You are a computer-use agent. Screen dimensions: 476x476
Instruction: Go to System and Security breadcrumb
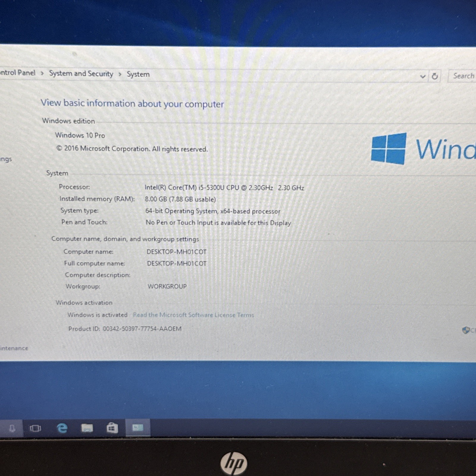click(81, 73)
